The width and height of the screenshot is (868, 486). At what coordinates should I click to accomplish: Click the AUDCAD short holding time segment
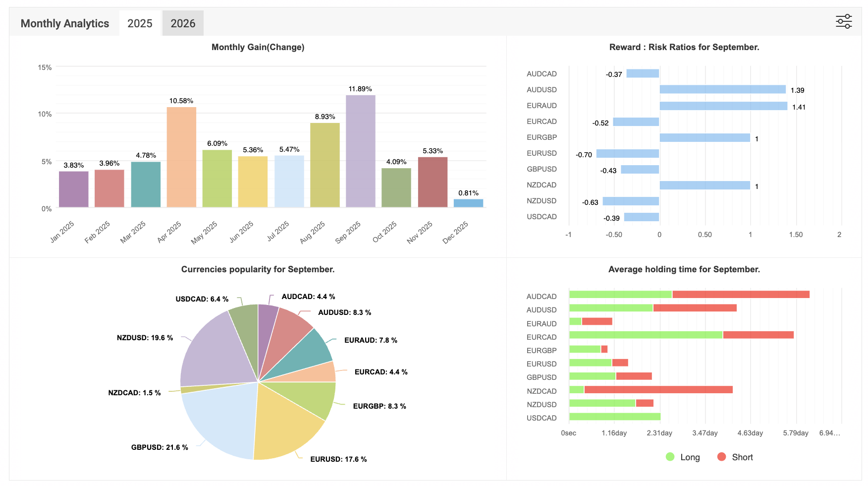click(x=741, y=295)
